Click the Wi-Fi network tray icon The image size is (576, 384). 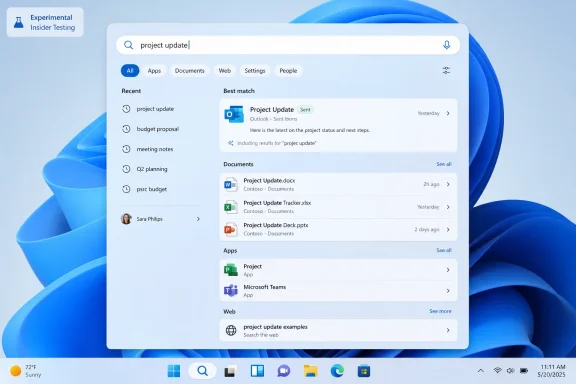tap(498, 370)
